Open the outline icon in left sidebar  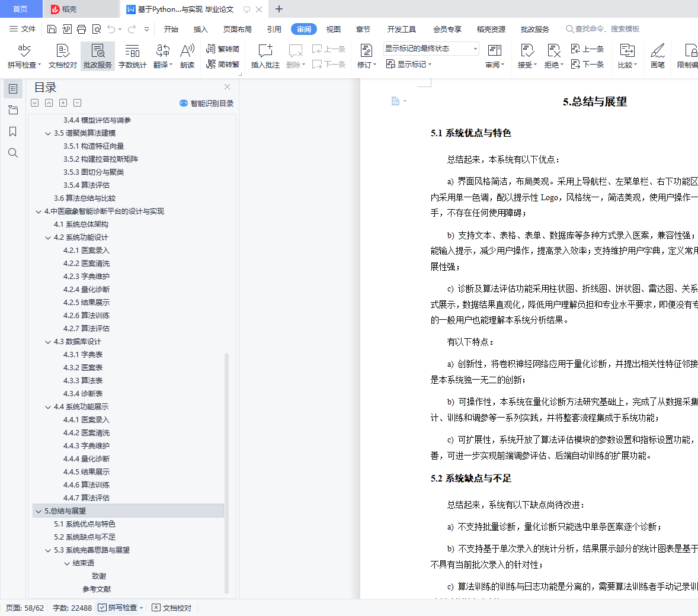[x=13, y=89]
